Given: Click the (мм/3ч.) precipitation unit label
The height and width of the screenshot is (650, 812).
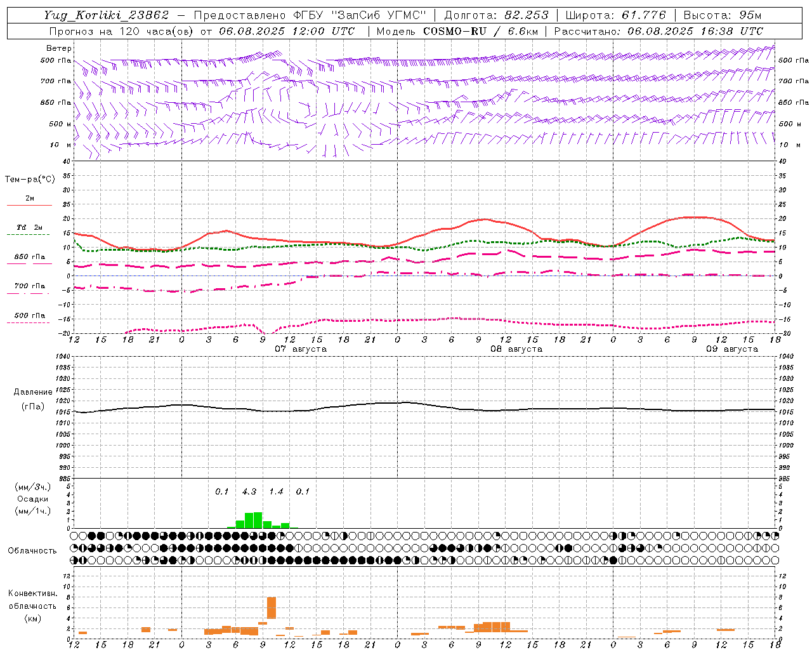Looking at the screenshot, I should coord(33,487).
